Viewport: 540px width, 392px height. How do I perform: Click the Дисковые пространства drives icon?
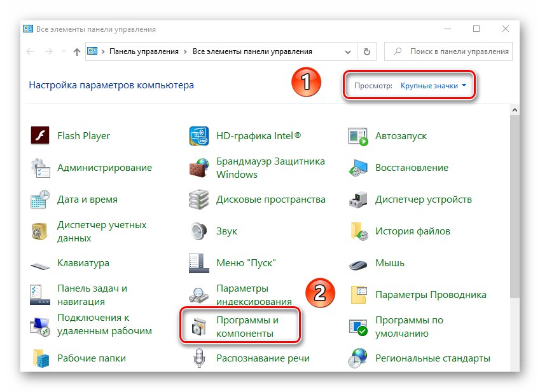tap(198, 199)
